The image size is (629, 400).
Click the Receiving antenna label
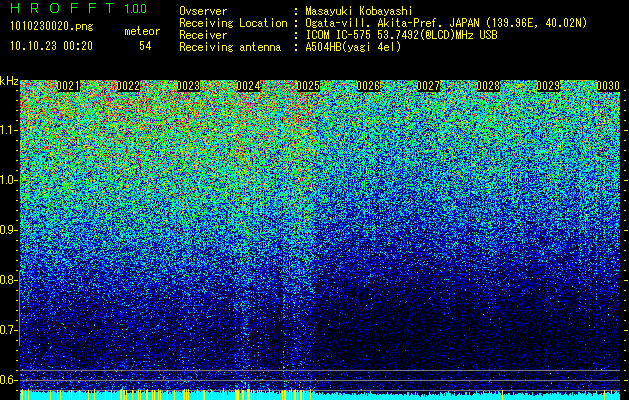pyautogui.click(x=230, y=47)
